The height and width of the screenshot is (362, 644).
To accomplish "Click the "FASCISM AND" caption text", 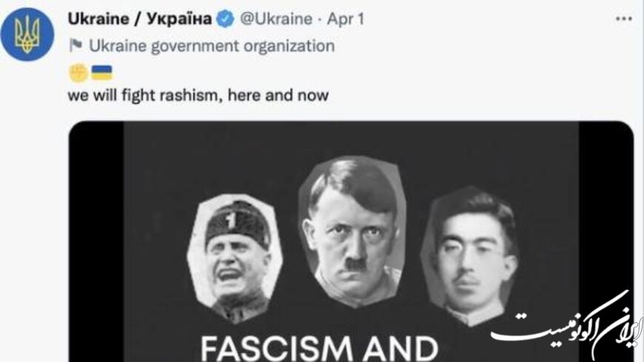I will 320,349.
